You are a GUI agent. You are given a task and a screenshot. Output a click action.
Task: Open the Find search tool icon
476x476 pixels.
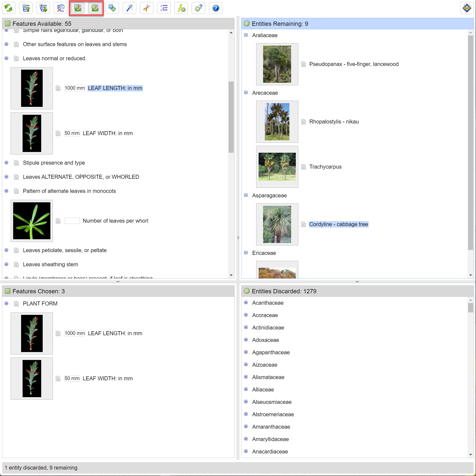tap(61, 8)
